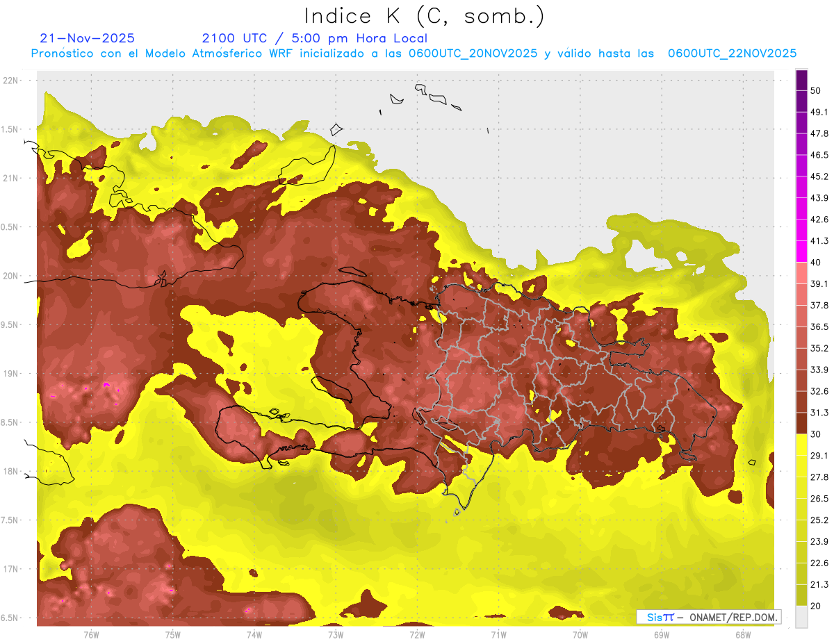Pick the bright yellow swatch between 29.1 and 30
The width and height of the screenshot is (834, 644).
[801, 445]
